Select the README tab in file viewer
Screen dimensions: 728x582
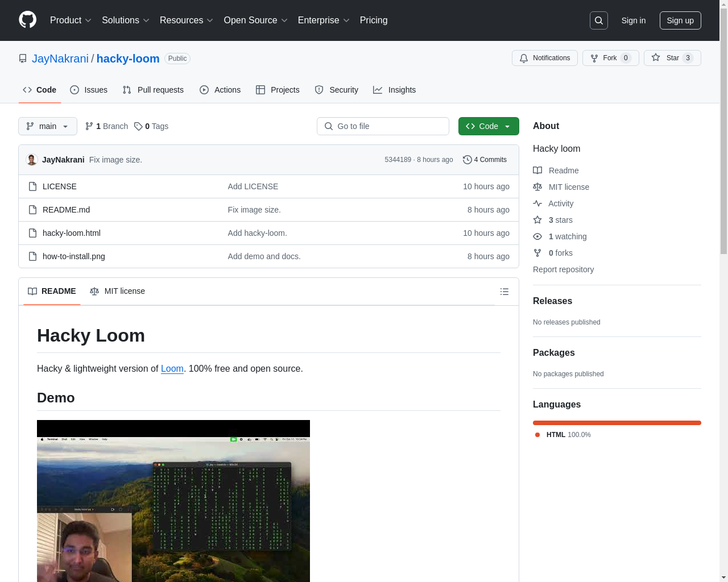tap(52, 291)
